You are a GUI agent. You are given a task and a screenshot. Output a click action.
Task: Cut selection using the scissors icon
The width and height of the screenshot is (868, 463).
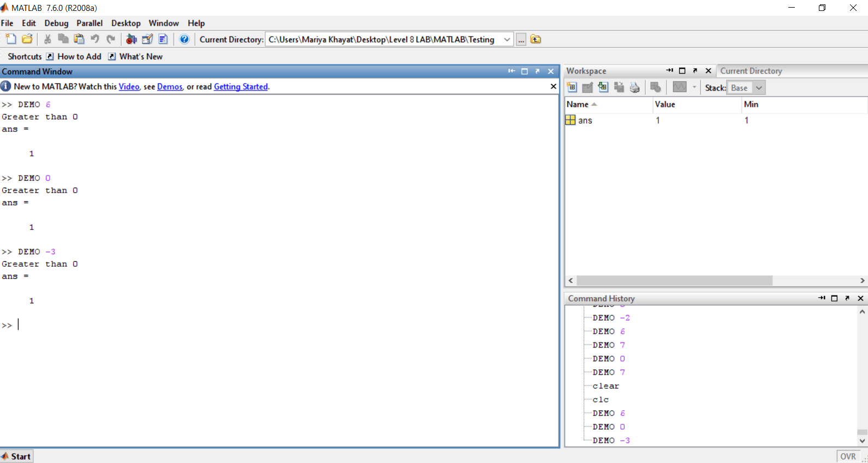(47, 39)
